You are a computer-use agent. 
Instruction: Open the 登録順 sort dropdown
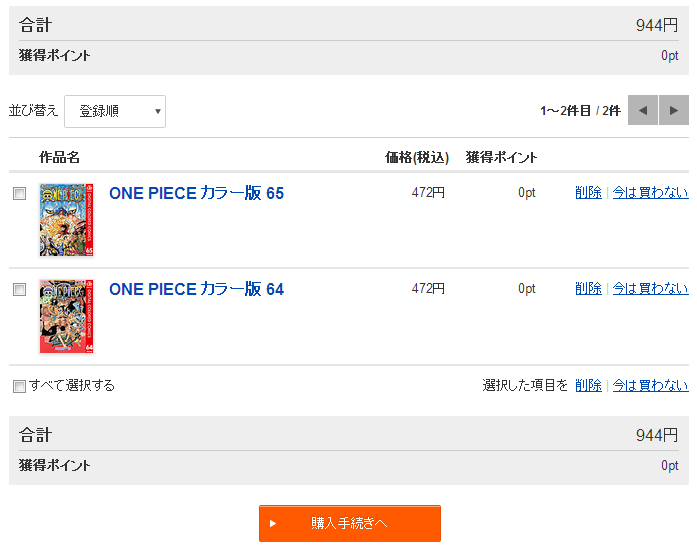(115, 111)
